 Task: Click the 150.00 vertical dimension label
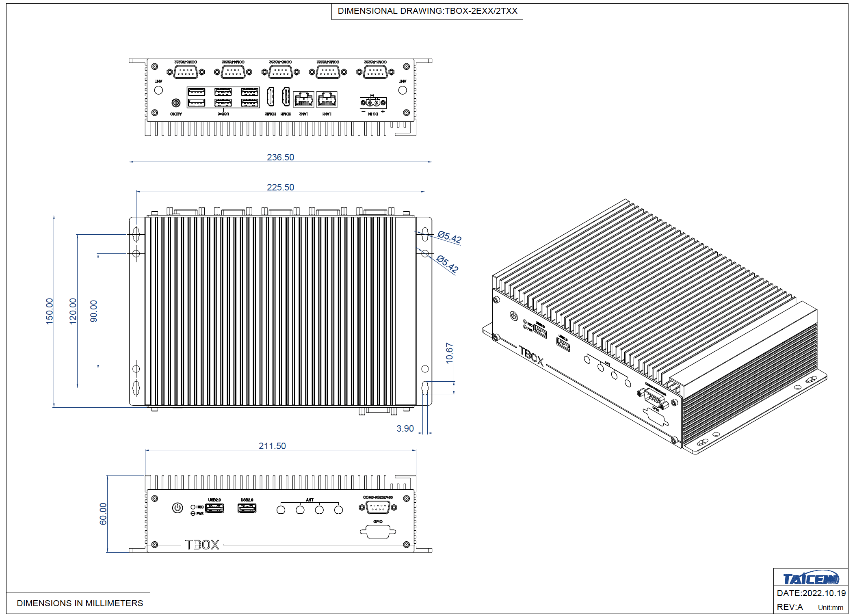point(50,311)
